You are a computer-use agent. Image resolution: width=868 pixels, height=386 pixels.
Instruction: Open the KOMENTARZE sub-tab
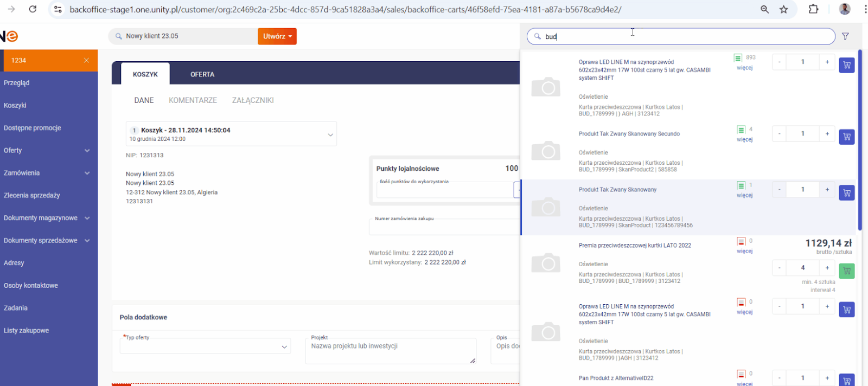193,100
